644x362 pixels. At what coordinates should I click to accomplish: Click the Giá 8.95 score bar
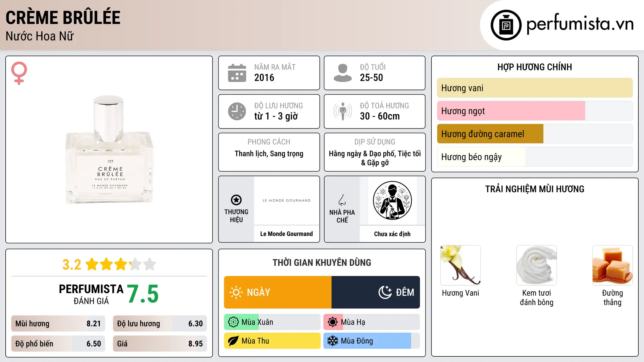coord(160,344)
